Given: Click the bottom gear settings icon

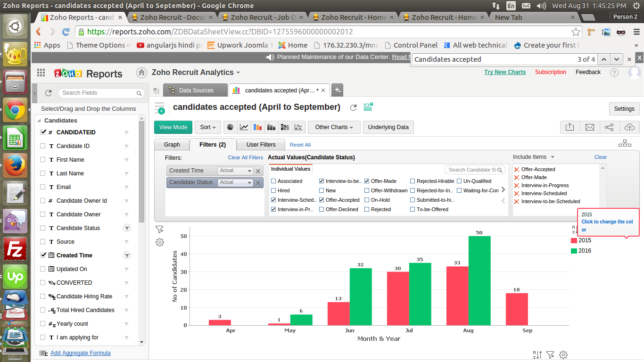Looking at the screenshot, I should 563,355.
